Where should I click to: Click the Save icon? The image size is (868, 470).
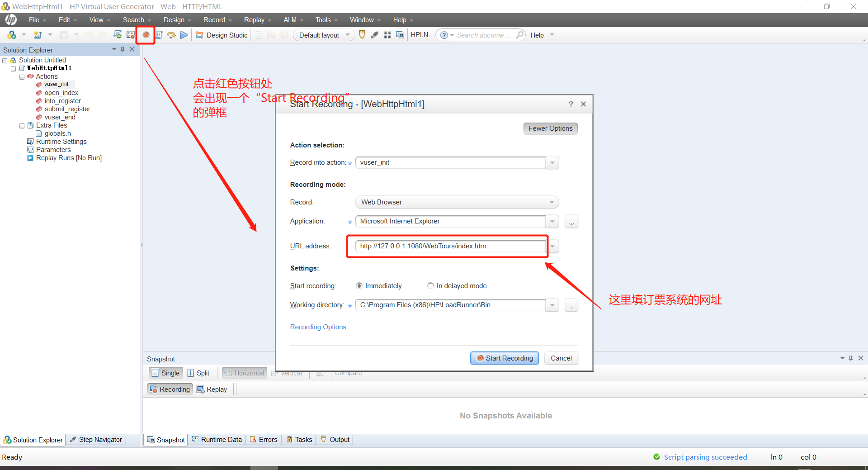tap(63, 35)
